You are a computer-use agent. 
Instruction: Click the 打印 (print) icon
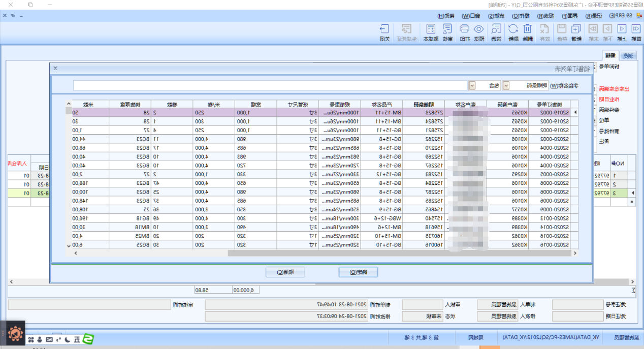tap(464, 32)
